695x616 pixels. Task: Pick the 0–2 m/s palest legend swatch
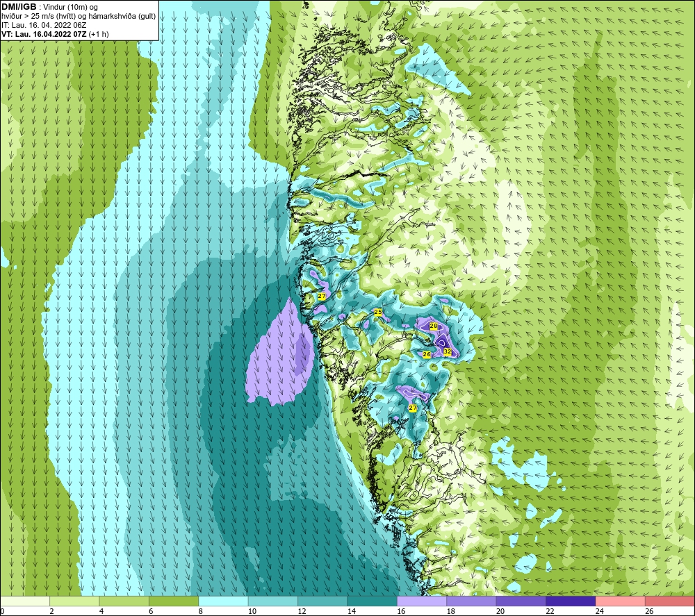[25, 601]
